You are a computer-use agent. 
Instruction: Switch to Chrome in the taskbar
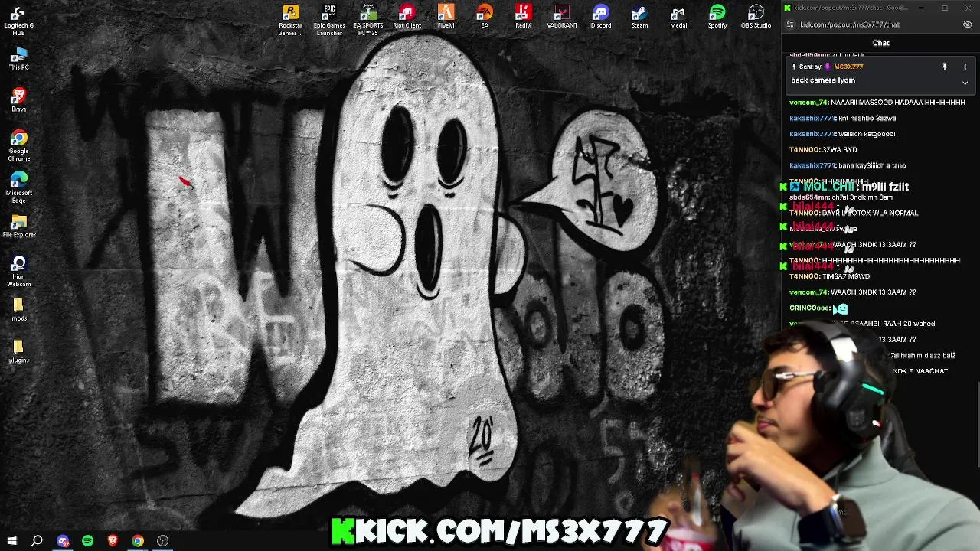tap(138, 541)
